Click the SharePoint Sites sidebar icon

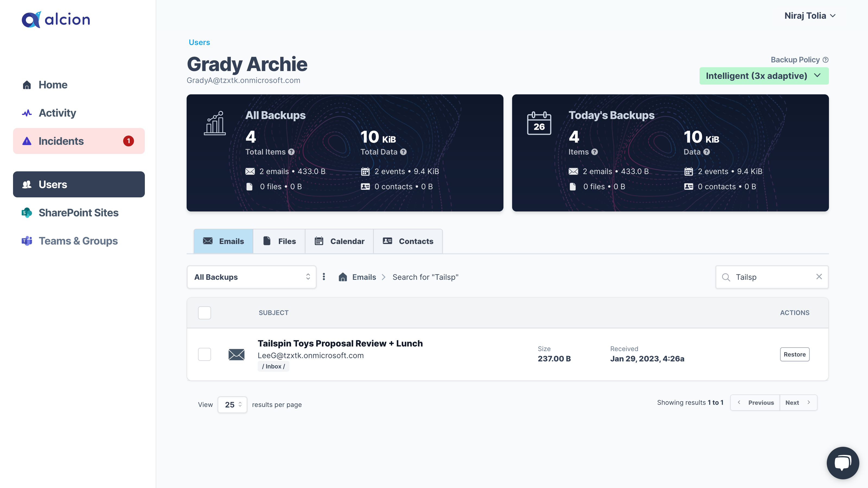(26, 212)
